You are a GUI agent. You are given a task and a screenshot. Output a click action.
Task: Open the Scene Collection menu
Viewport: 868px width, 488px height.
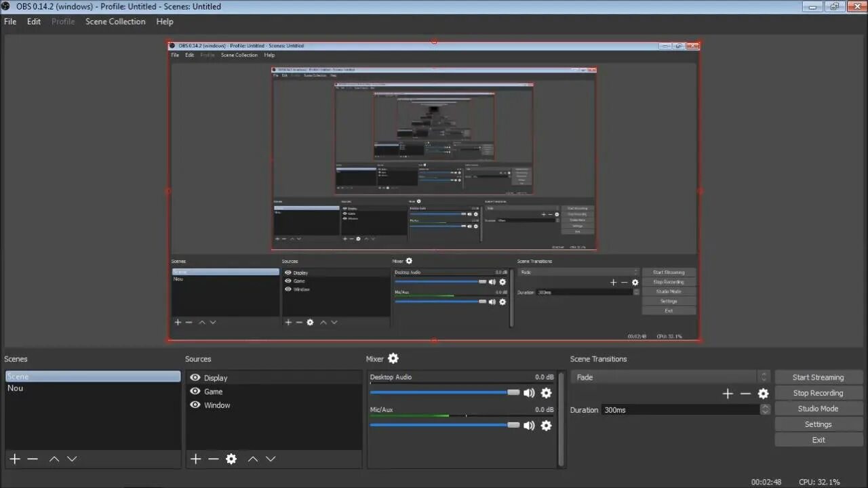point(115,21)
